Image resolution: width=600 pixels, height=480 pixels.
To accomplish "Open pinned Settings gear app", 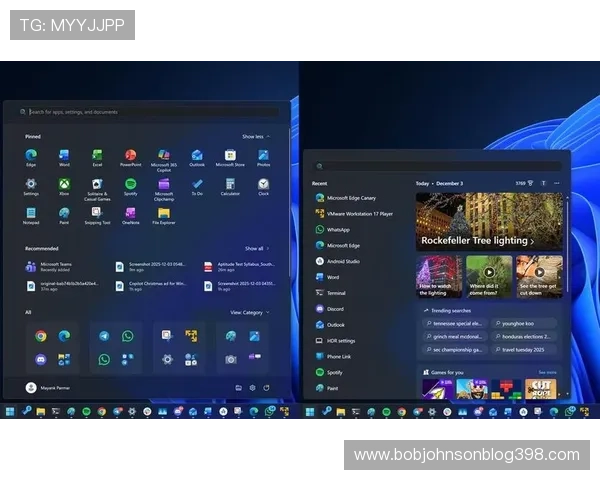I will [31, 187].
